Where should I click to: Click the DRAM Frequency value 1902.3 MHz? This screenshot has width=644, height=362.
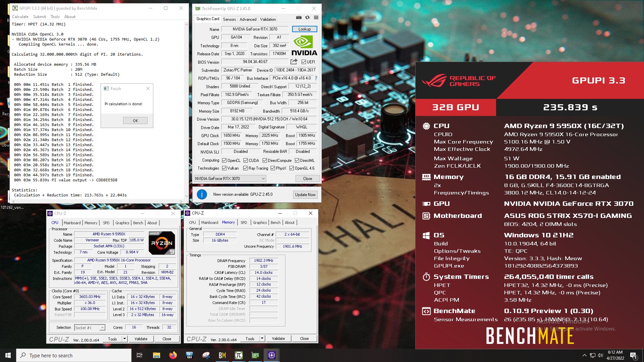(x=264, y=260)
